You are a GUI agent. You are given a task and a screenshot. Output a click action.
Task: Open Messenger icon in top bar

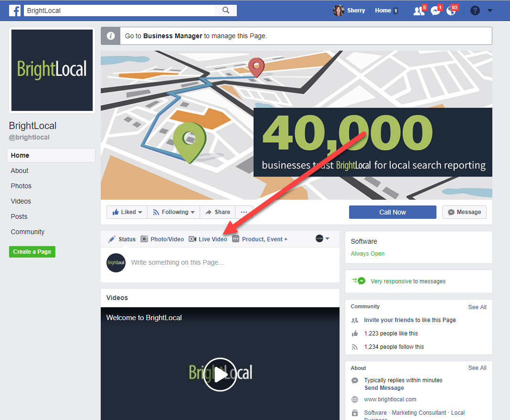coord(436,11)
